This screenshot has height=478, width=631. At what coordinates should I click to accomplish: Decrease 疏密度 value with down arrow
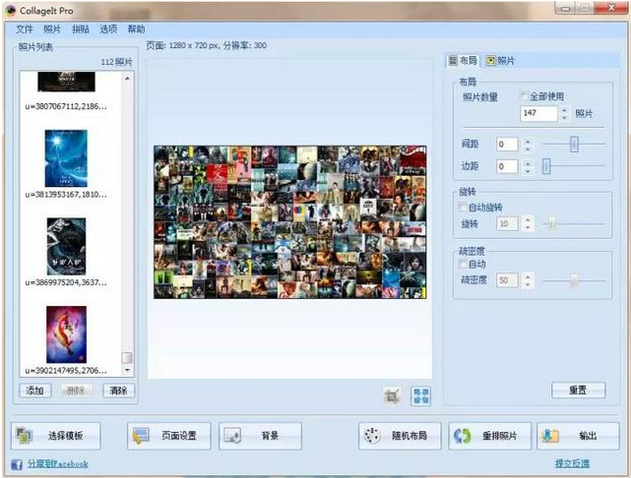[527, 284]
